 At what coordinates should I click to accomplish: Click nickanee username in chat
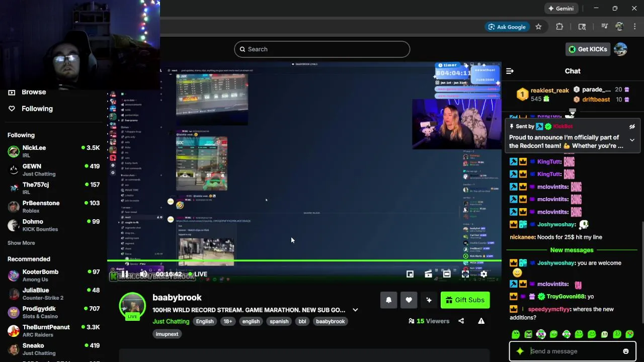pos(522,237)
